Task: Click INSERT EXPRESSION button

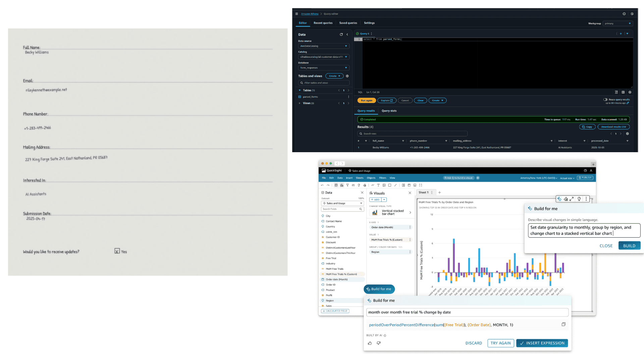Action: coord(542,343)
